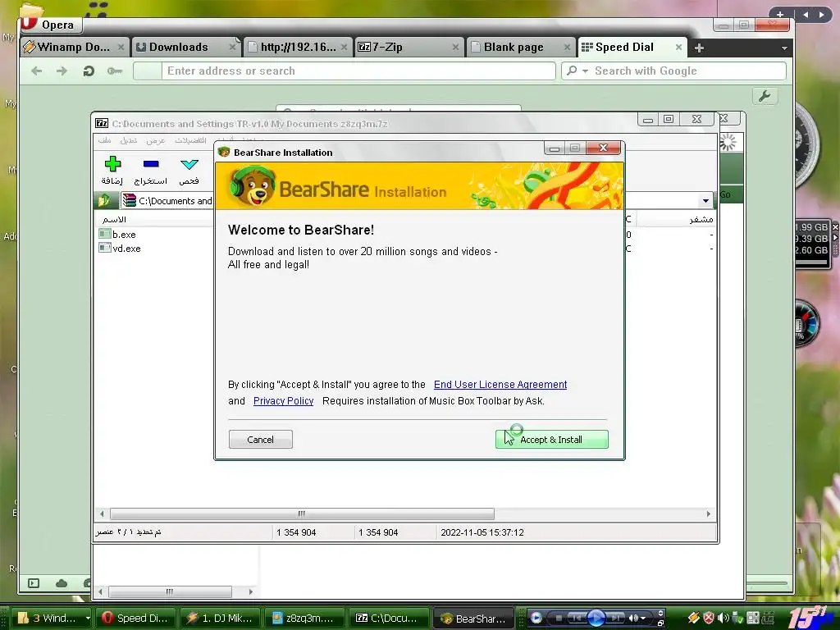This screenshot has height=630, width=840.
Task: Click the media player toolbar play button in taskbar
Action: 596,618
